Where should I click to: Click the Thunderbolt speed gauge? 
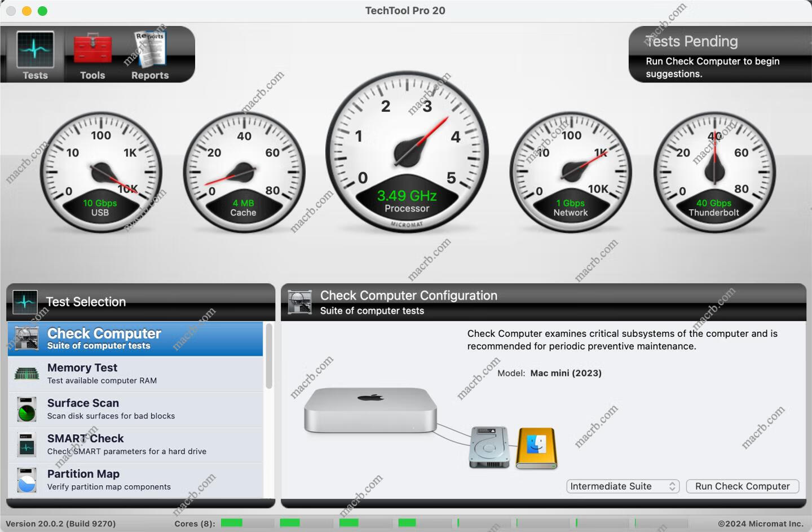point(714,173)
